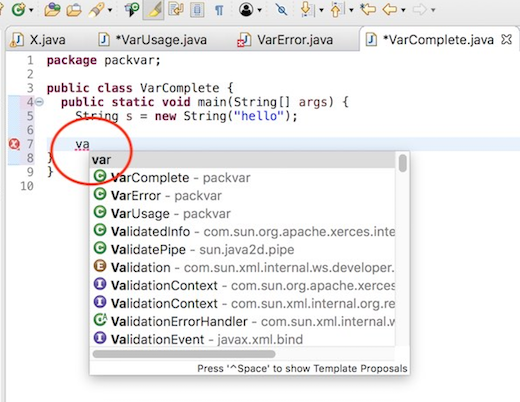
Task: Open the user avatar dropdown arrow
Action: pos(259,10)
